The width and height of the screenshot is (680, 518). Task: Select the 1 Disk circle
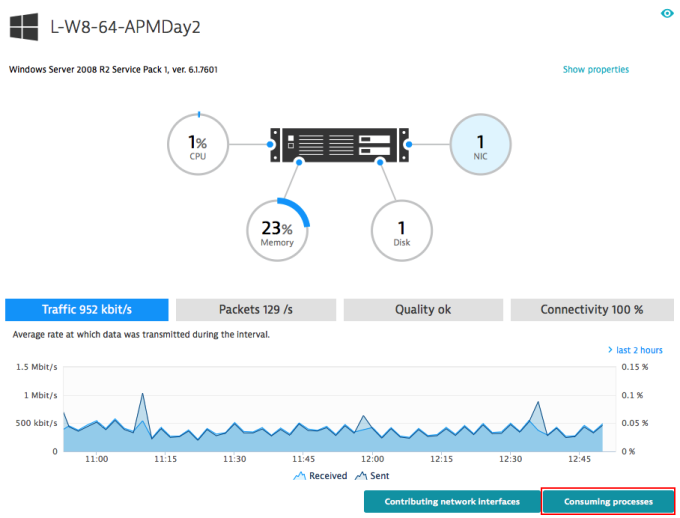pos(402,230)
